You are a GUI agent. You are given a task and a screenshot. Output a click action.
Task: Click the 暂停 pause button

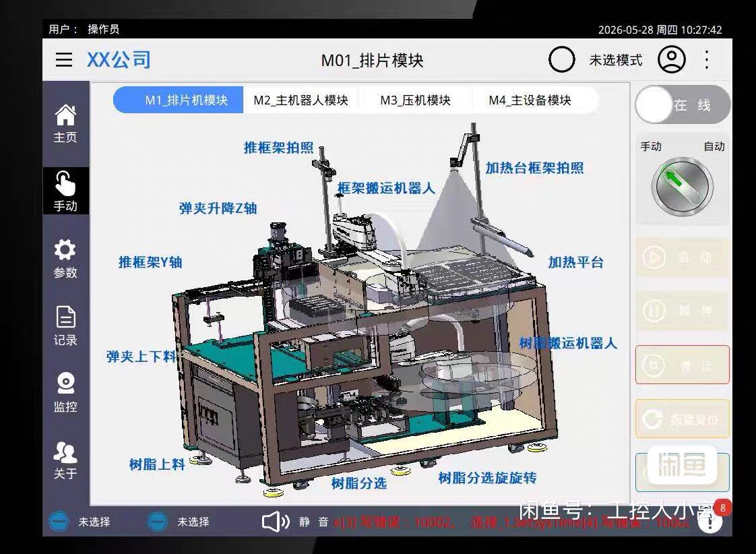[683, 311]
